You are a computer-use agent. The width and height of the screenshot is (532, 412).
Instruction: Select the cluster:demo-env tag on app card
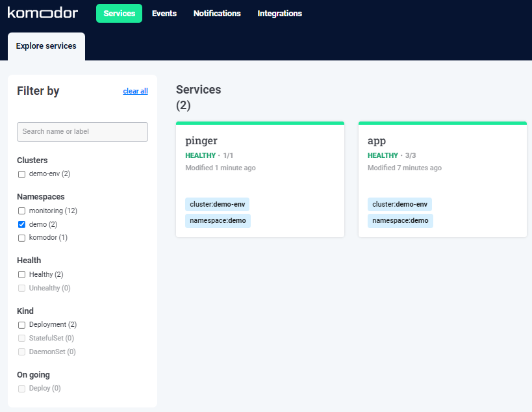[399, 204]
